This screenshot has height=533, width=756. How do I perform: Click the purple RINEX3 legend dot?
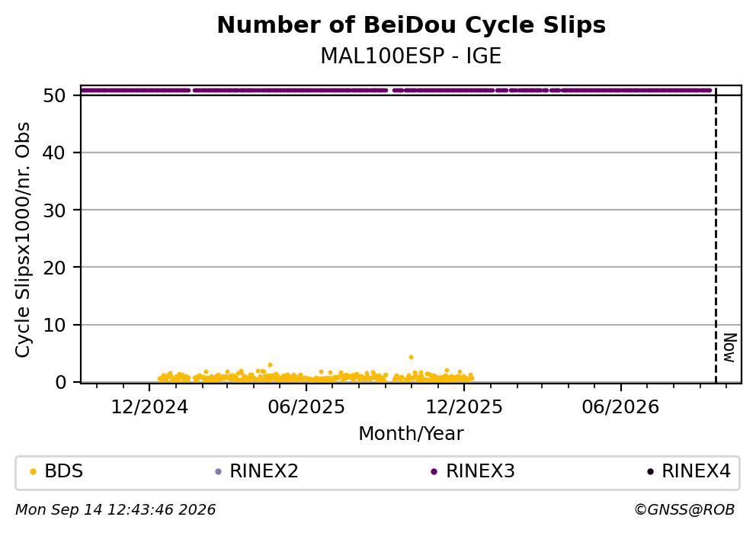[434, 472]
